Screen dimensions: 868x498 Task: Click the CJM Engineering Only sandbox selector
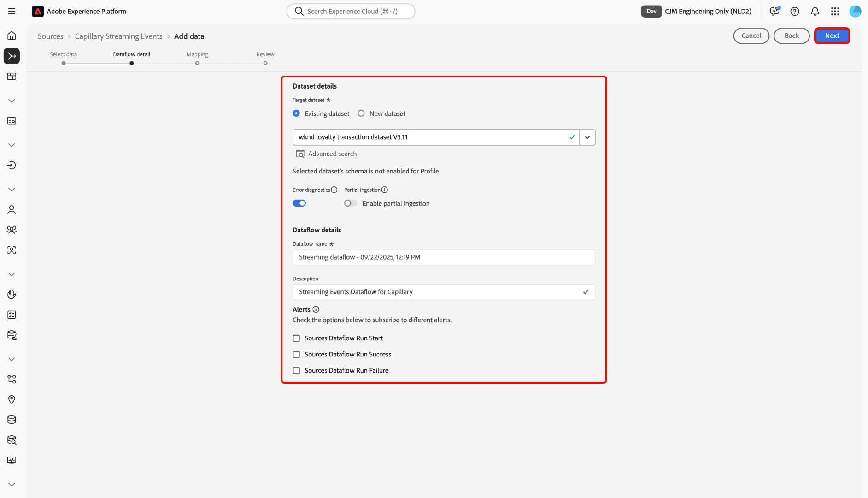(x=708, y=12)
